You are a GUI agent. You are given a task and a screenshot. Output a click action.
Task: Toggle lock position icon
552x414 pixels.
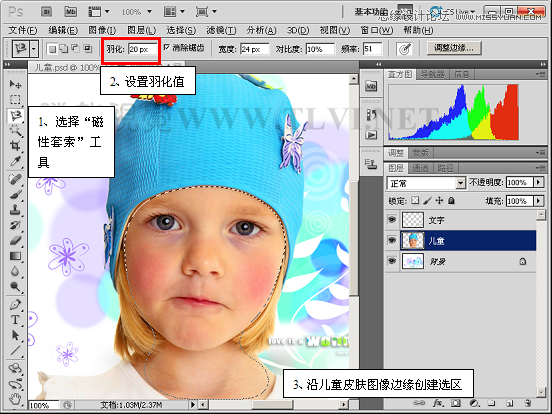click(x=439, y=200)
